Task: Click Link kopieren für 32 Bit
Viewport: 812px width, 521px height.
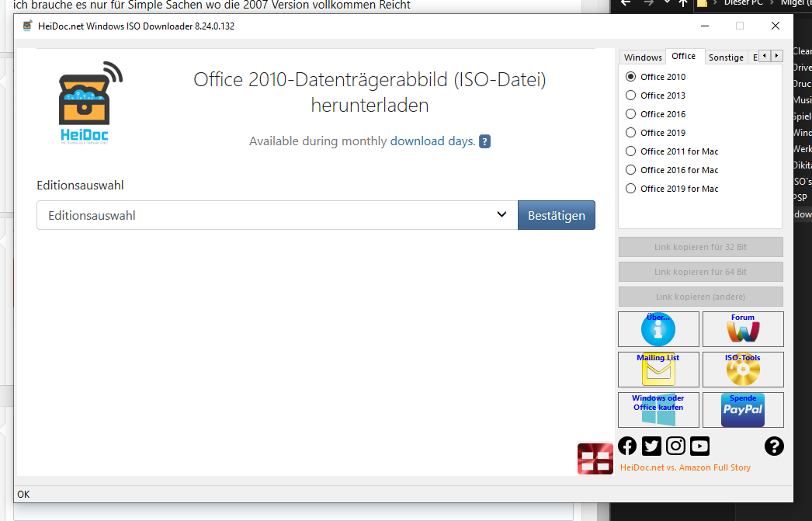Action: click(x=701, y=247)
